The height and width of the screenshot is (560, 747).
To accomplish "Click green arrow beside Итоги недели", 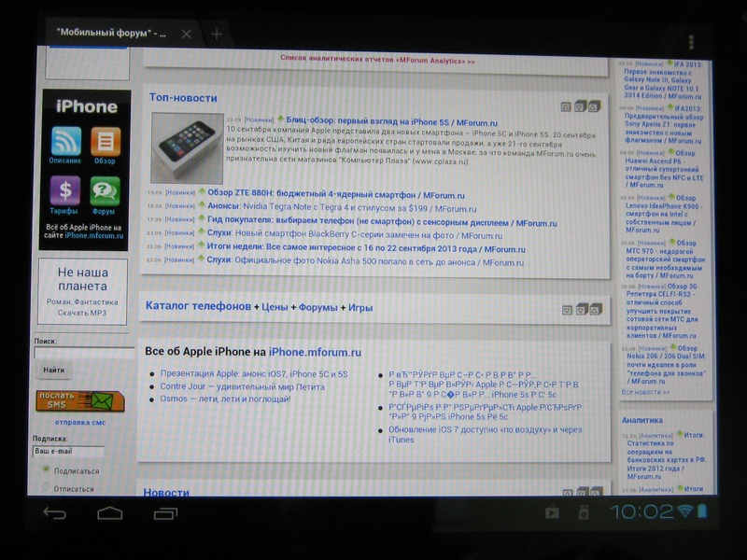I will pyautogui.click(x=202, y=245).
